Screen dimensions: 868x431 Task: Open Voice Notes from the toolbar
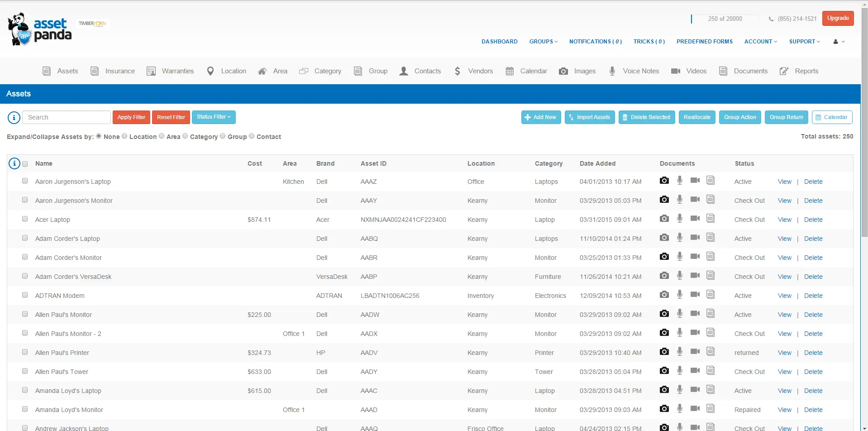[x=613, y=71]
